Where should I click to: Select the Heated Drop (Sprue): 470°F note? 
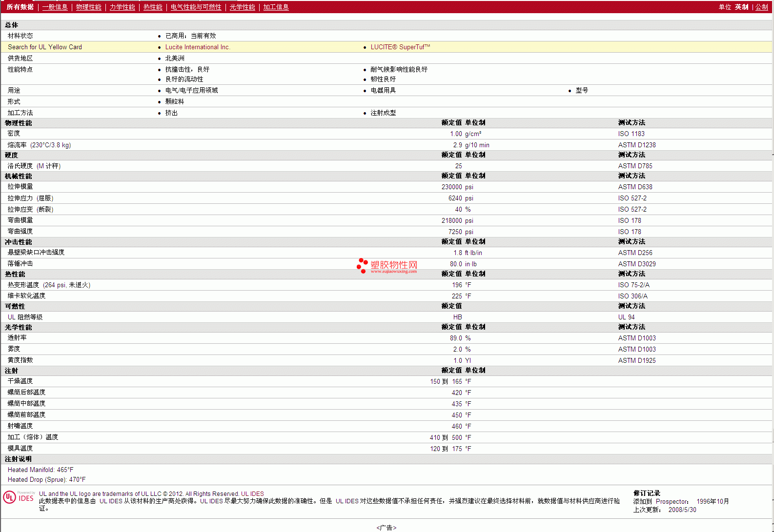47,480
